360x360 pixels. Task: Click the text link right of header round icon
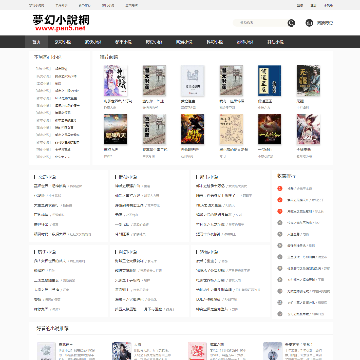(x=324, y=23)
